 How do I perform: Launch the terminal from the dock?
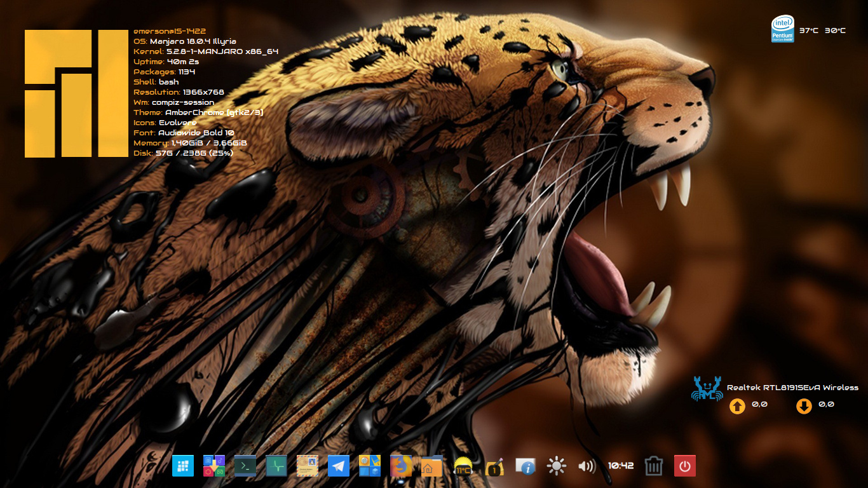(x=245, y=466)
